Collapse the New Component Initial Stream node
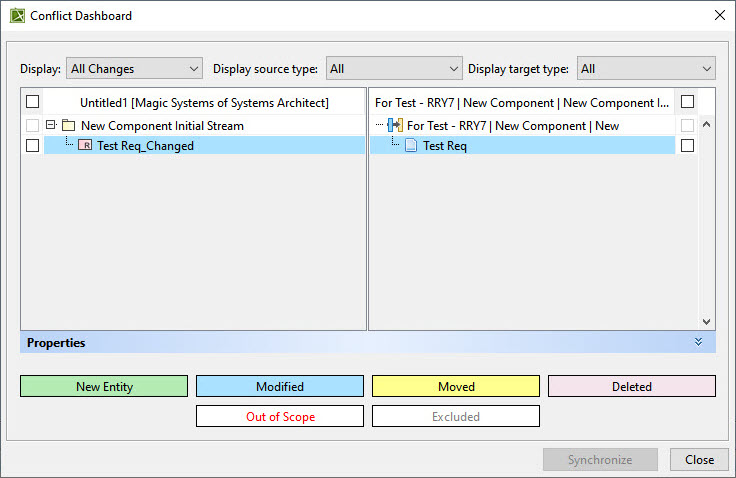This screenshot has width=736, height=478. pos(51,125)
